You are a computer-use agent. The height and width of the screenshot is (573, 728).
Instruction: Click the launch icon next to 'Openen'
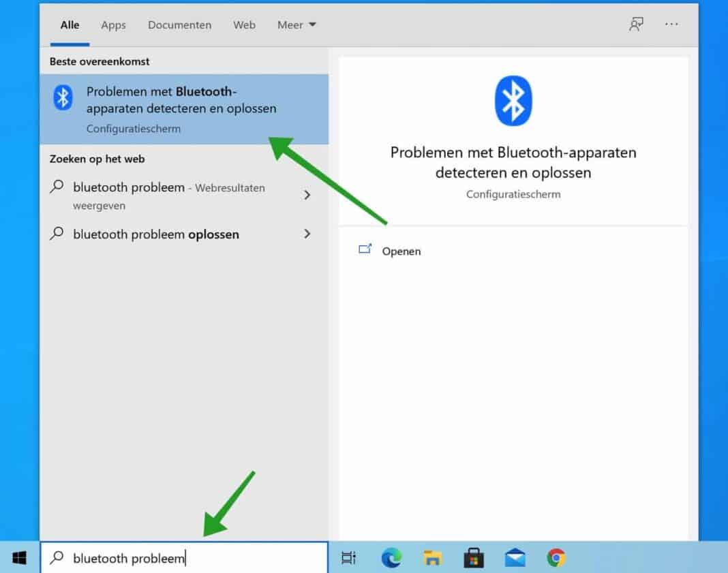pyautogui.click(x=365, y=249)
